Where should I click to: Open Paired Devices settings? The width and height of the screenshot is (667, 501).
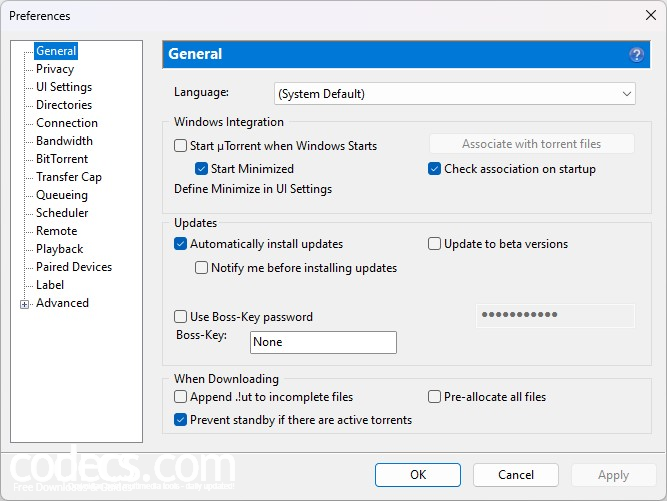(74, 267)
